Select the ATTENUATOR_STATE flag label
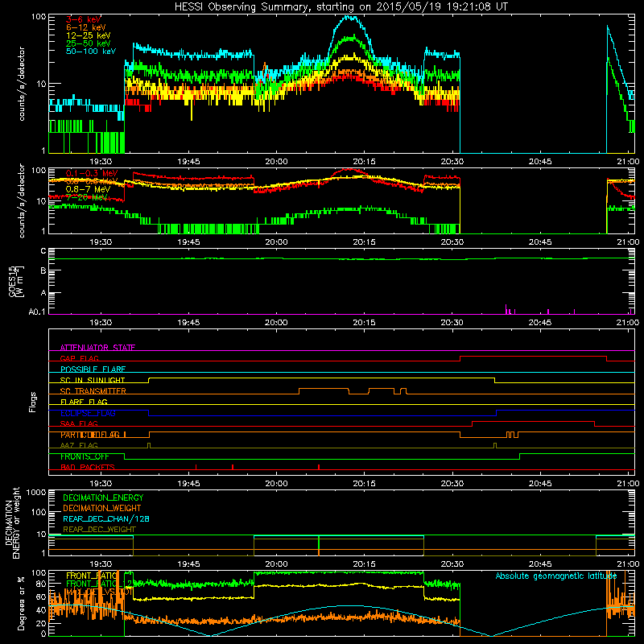This screenshot has width=644, height=644. pos(97,348)
